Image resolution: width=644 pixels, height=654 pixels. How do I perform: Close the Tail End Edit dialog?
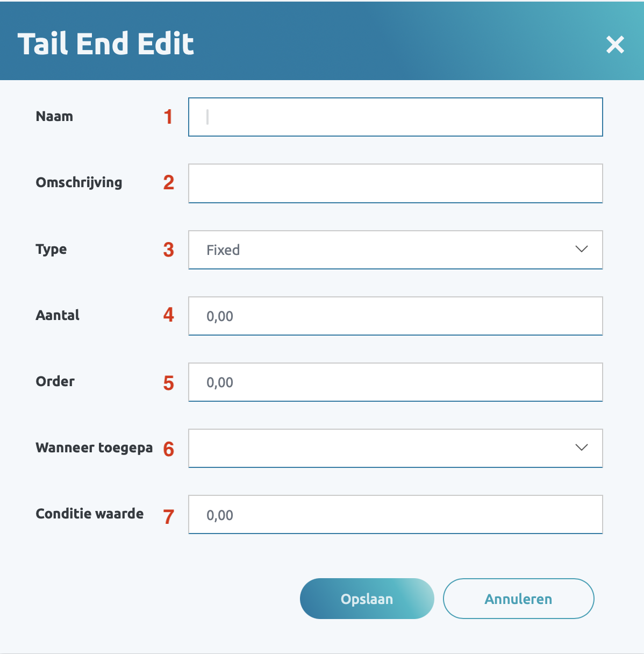615,44
